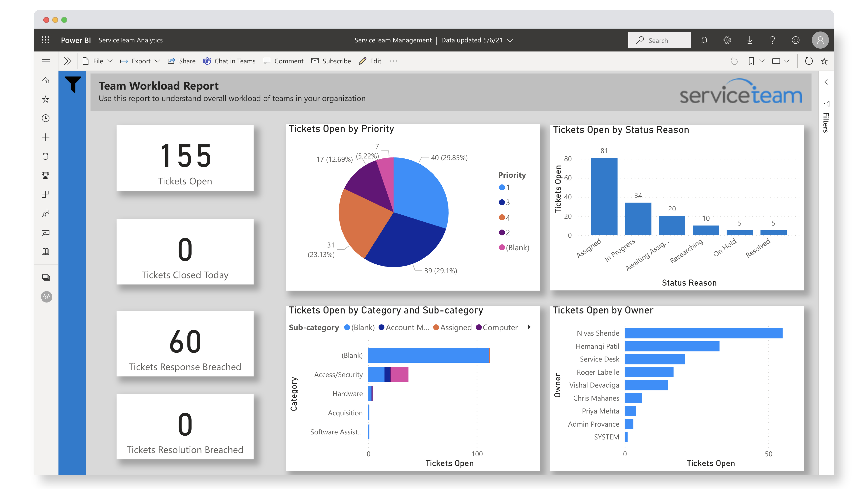
Task: Favorite the report using the star icon
Action: coord(824,61)
